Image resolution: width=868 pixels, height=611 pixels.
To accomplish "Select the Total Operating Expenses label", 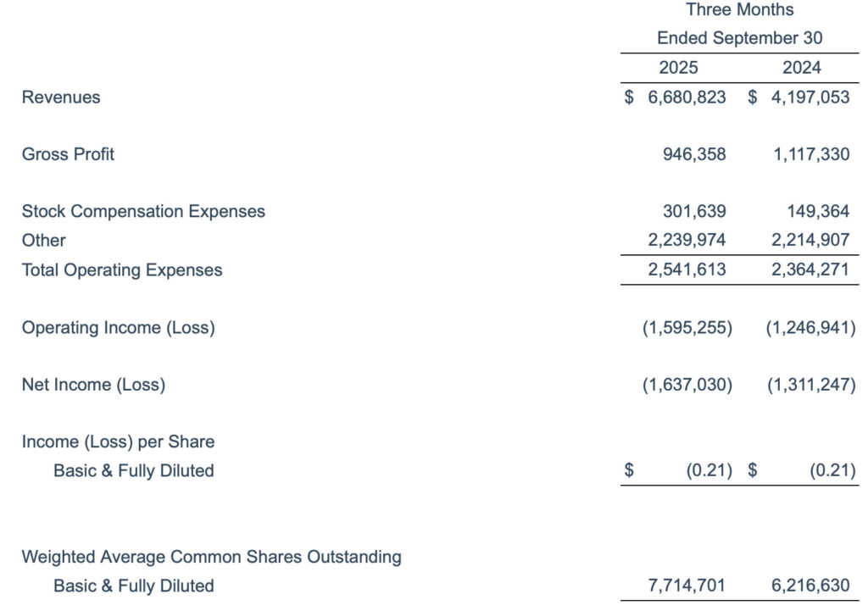I will [122, 270].
